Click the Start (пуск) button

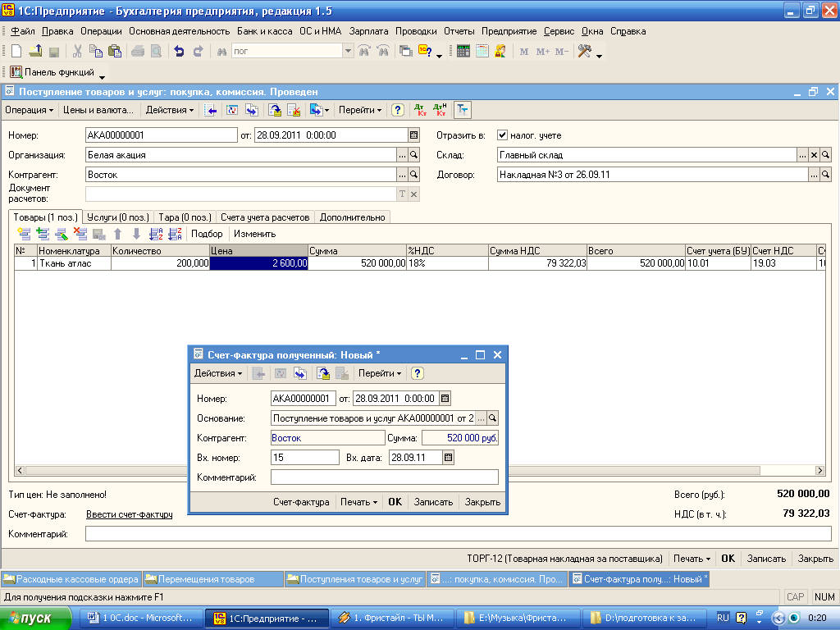pos(35,619)
